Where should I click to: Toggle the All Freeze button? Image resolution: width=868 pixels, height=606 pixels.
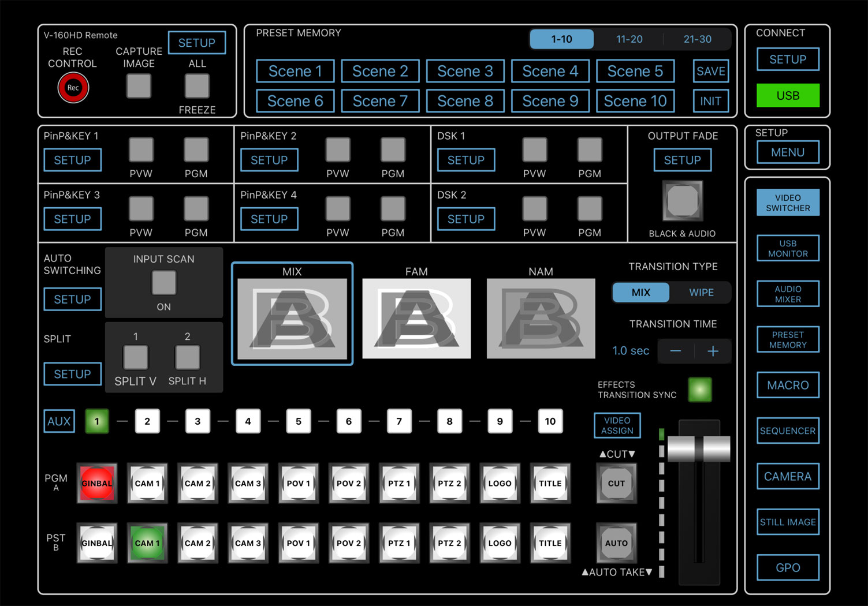pyautogui.click(x=197, y=86)
